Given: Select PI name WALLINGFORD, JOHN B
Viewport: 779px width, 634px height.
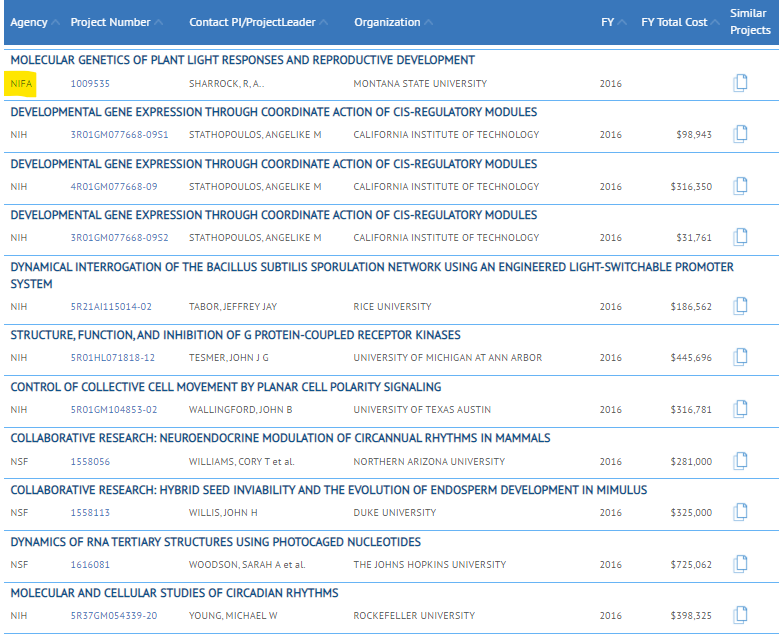Looking at the screenshot, I should point(240,410).
